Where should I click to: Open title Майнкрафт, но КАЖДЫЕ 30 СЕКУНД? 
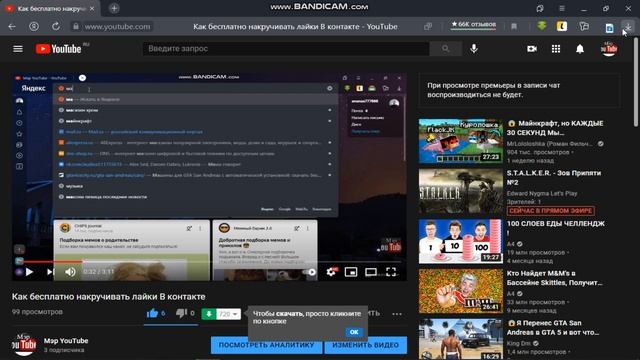555,128
